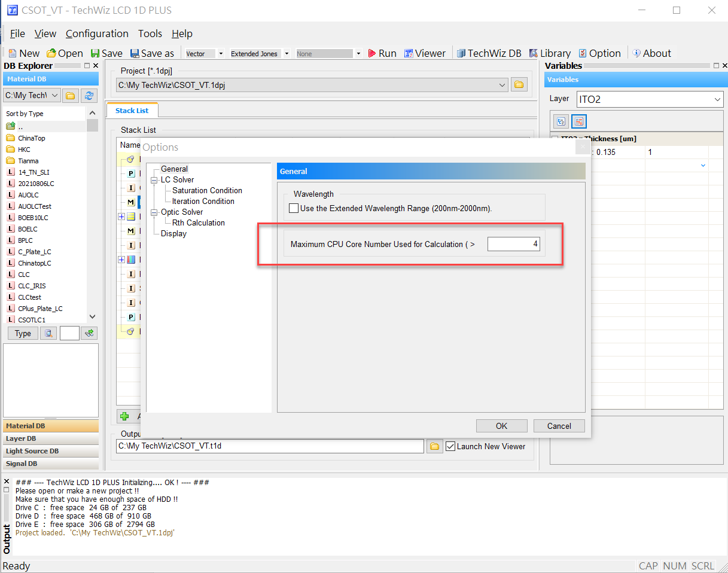Enable Use the Extended Wavelength Range checkbox
Image resolution: width=728 pixels, height=573 pixels.
click(294, 208)
